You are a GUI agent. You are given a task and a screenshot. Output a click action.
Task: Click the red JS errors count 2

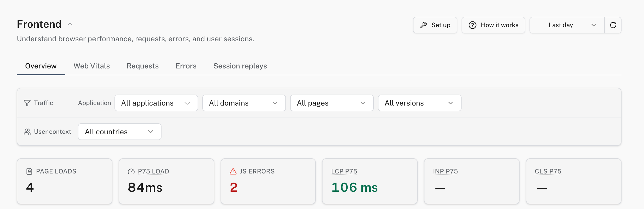234,188
